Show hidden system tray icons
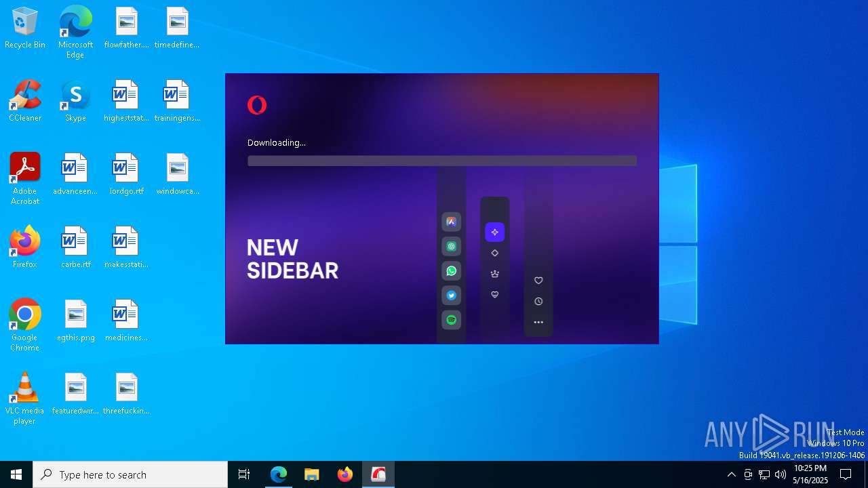The height and width of the screenshot is (488, 868). (731, 474)
